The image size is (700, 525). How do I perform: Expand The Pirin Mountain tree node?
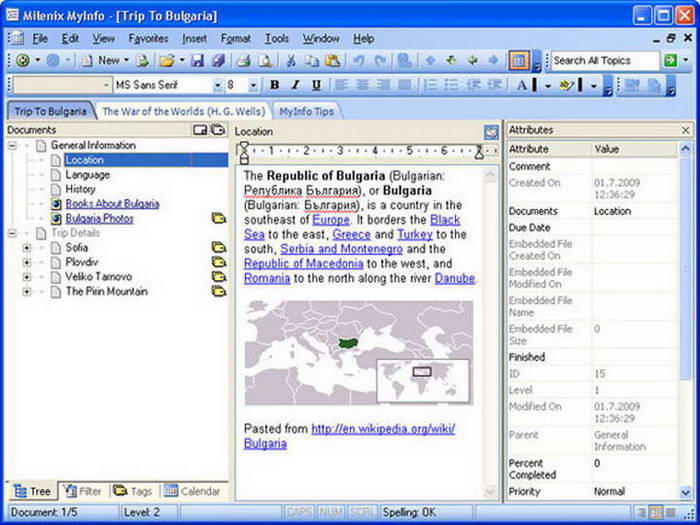[27, 292]
